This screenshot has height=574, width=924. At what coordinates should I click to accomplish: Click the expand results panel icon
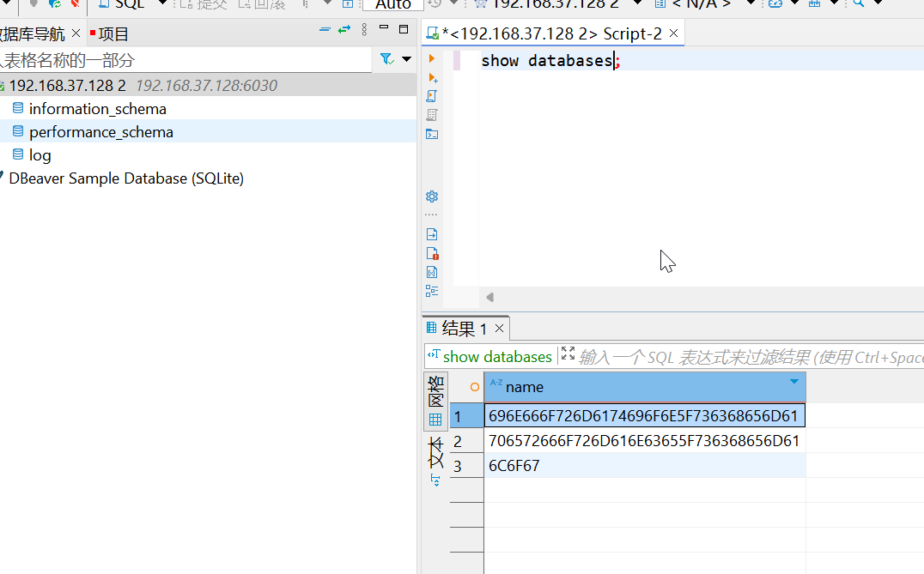coord(568,354)
